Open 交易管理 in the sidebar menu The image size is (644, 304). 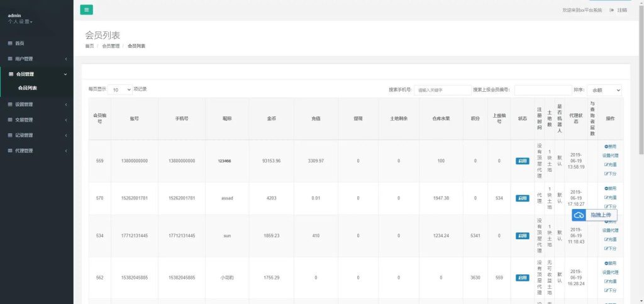36,120
